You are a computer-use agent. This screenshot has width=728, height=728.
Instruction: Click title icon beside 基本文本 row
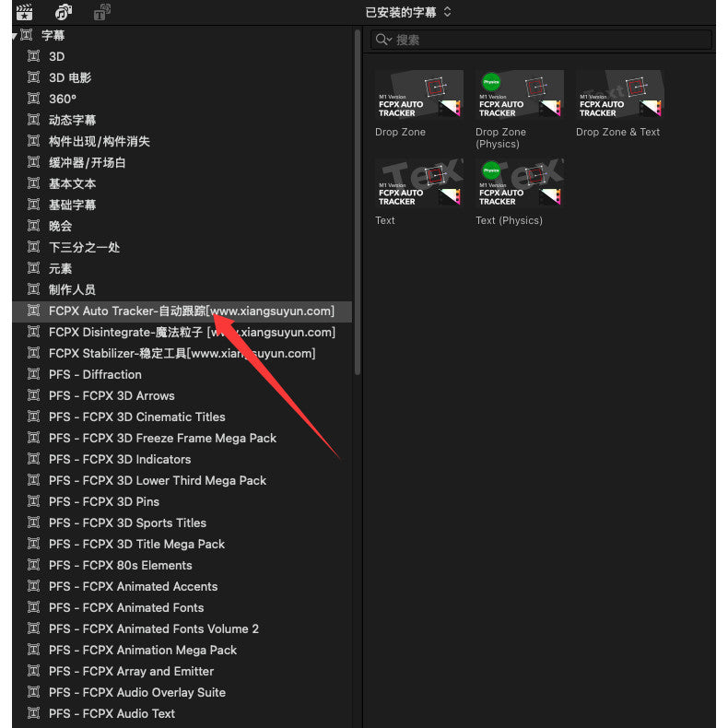[x=33, y=183]
